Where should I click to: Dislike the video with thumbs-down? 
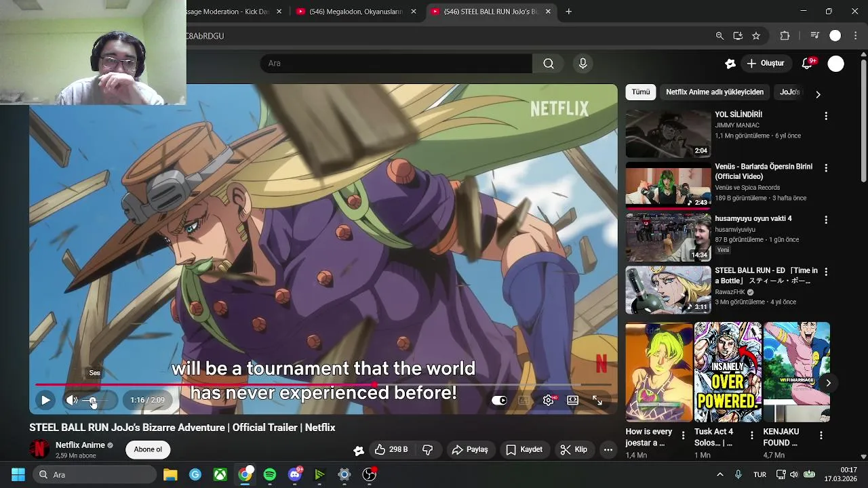click(428, 449)
